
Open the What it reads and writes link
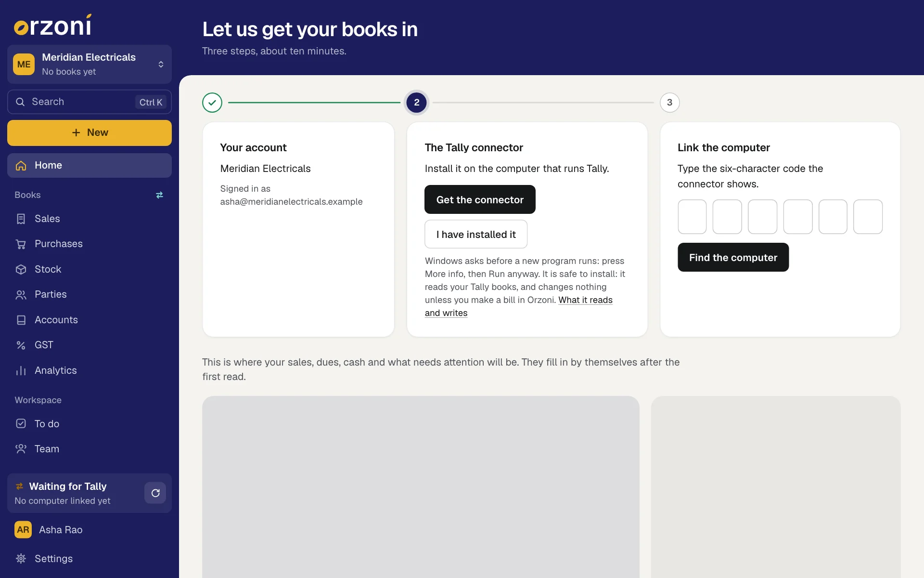518,306
